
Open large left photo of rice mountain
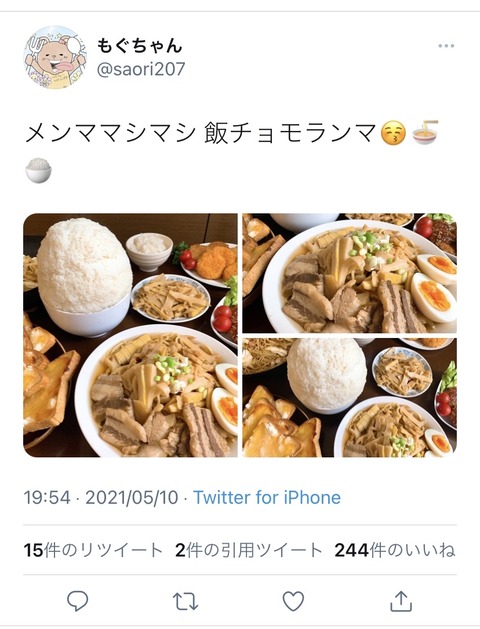click(x=130, y=335)
